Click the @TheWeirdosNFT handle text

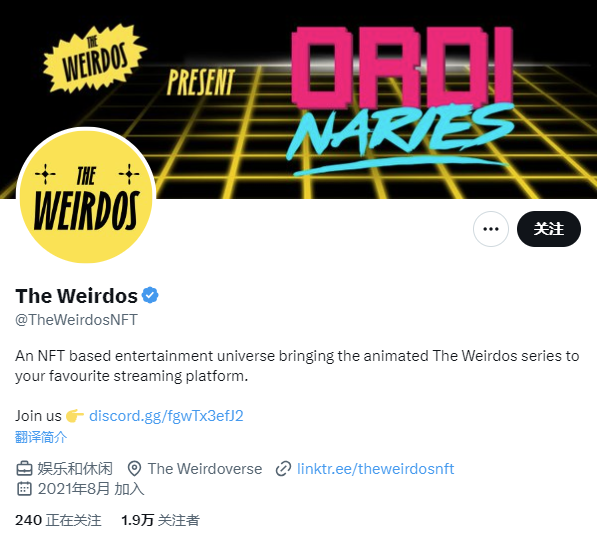(77, 320)
